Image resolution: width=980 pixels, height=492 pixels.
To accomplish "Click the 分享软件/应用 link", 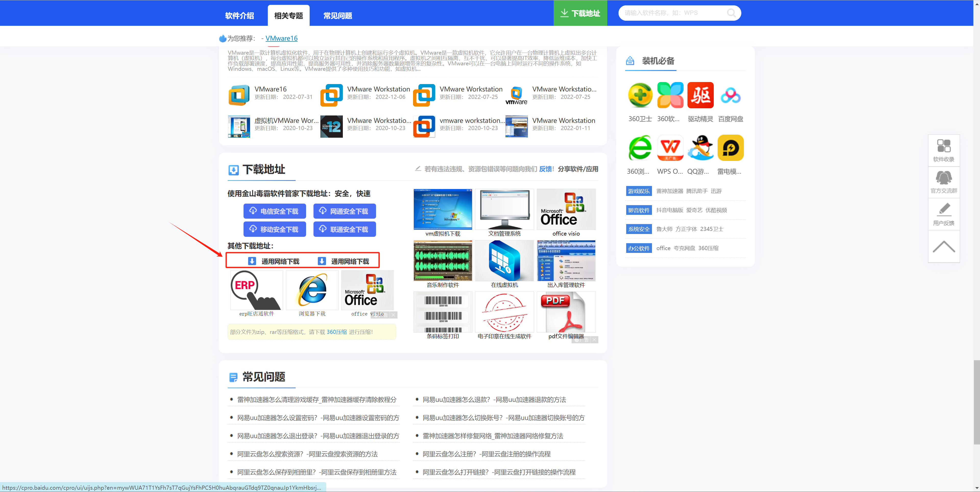I will point(578,169).
